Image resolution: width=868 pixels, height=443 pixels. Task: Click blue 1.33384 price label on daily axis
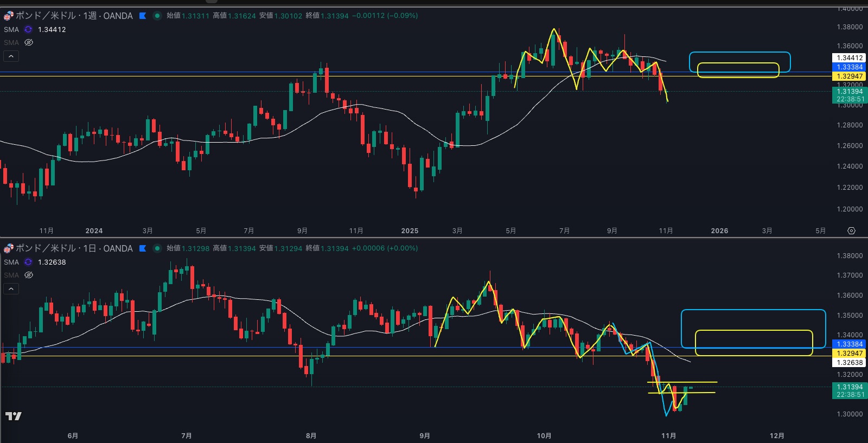(849, 344)
